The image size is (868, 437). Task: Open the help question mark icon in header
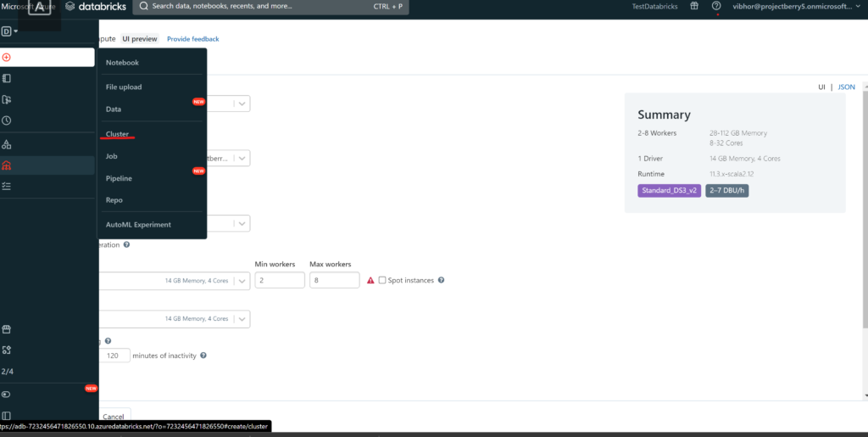tap(716, 6)
